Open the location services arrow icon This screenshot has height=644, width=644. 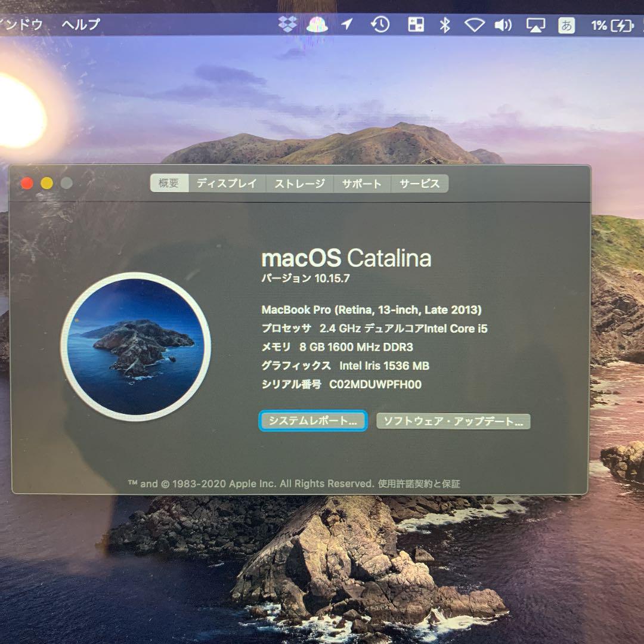(x=347, y=24)
